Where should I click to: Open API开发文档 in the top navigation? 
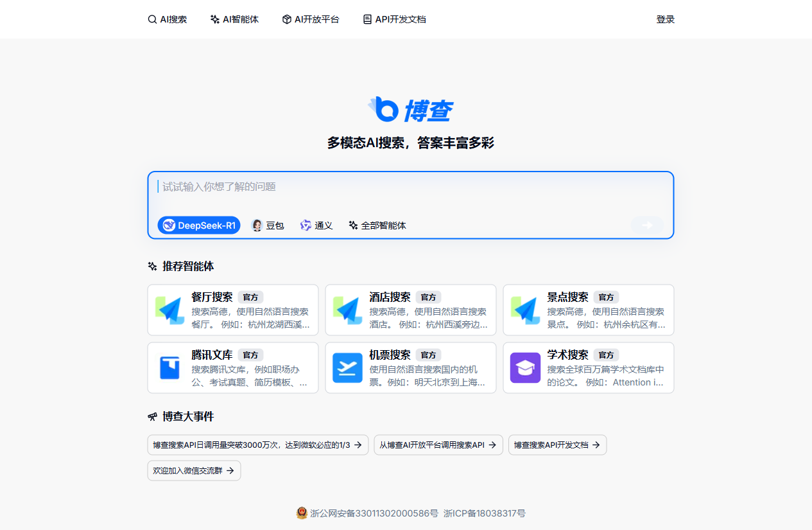pyautogui.click(x=394, y=19)
